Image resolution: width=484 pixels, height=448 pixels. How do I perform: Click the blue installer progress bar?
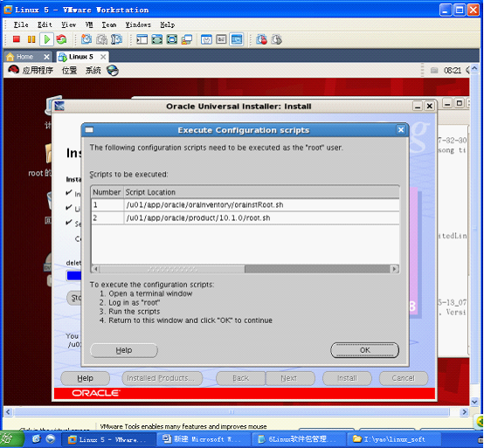pos(74,276)
